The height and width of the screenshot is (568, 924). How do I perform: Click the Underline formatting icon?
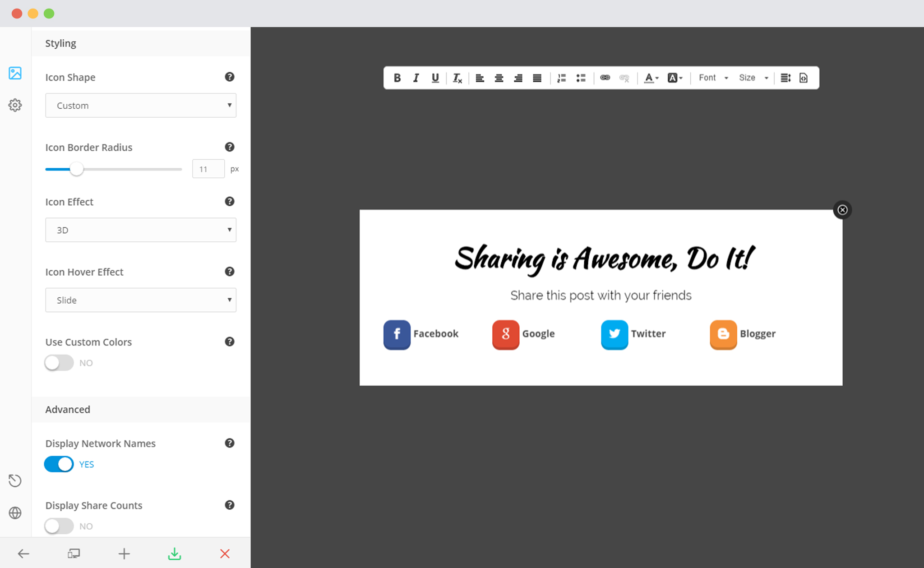pyautogui.click(x=435, y=77)
